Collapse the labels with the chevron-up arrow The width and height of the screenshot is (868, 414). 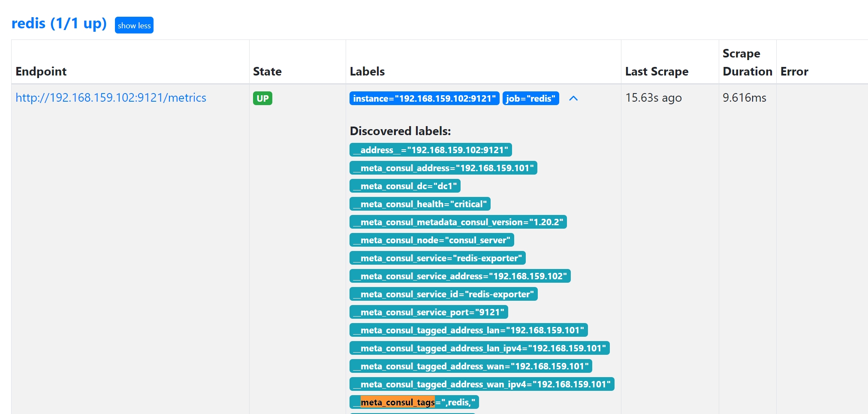573,98
